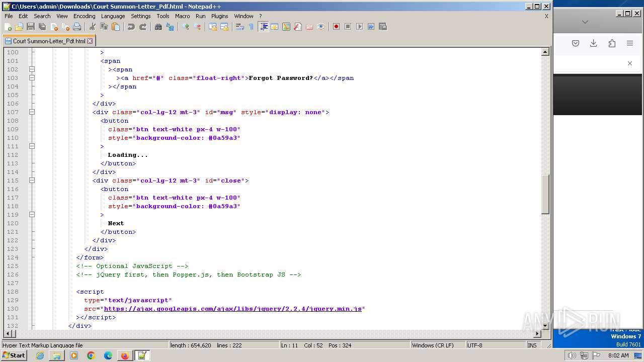Screen dimensions: 644x362
Task: Zoom in using toolbar icon
Action: 185,27
